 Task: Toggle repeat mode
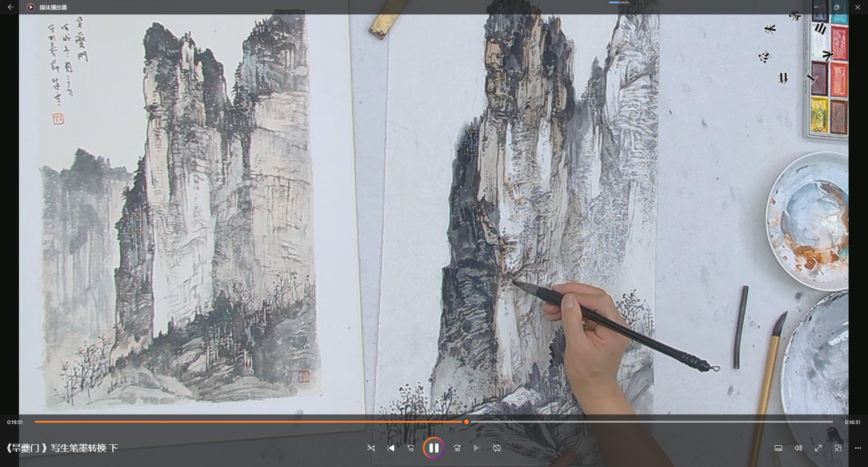[497, 448]
